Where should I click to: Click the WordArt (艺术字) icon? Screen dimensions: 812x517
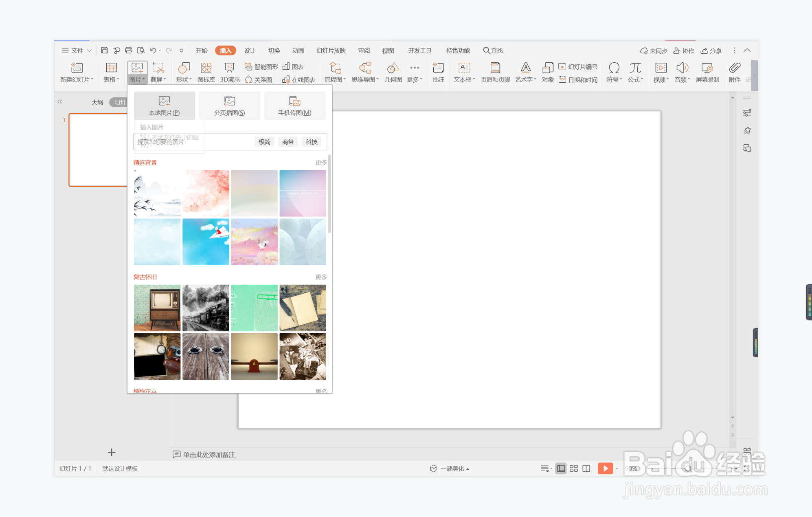tap(526, 68)
